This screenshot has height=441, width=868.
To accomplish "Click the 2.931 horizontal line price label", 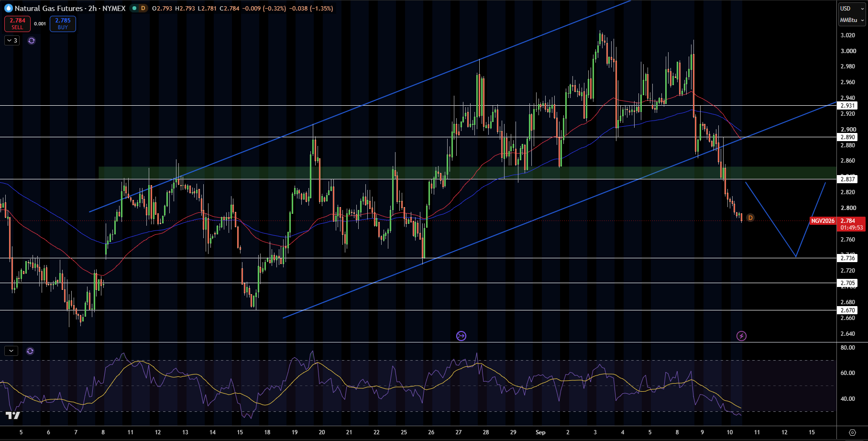I will [848, 106].
